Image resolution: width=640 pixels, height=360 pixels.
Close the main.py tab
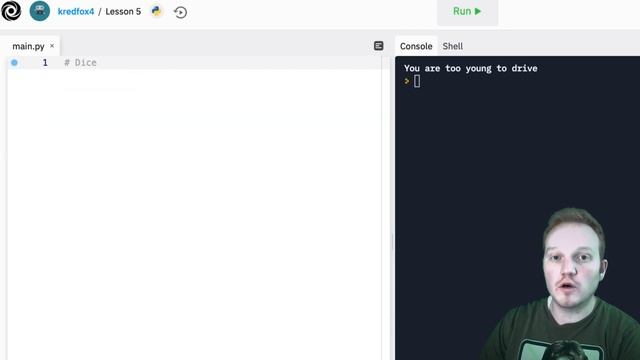[x=52, y=46]
